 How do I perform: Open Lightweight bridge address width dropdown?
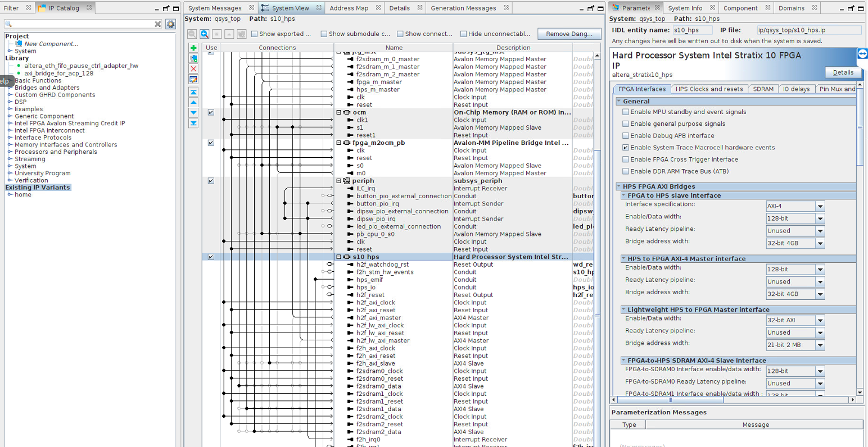point(820,345)
